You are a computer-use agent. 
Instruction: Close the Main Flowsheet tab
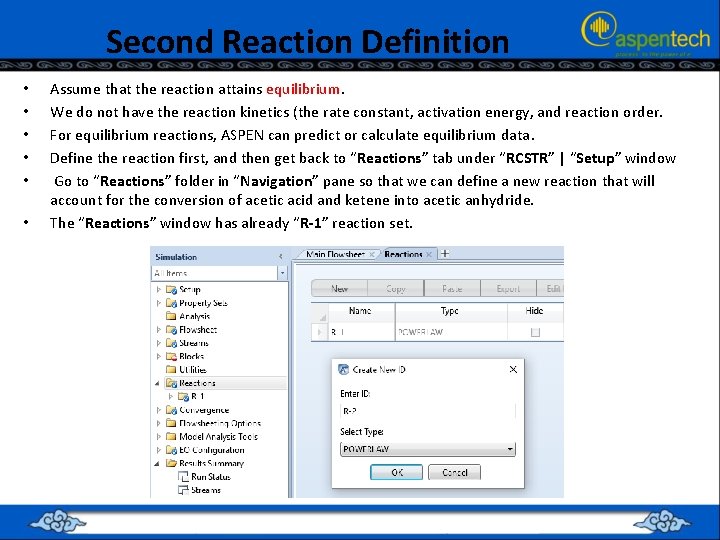(x=372, y=254)
